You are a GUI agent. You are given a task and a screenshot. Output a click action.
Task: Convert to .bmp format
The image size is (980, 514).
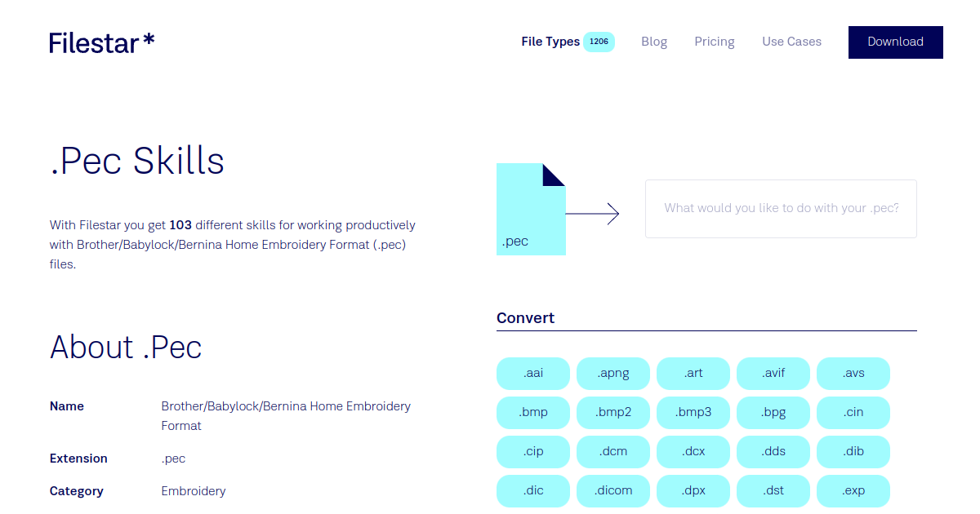[x=532, y=412]
